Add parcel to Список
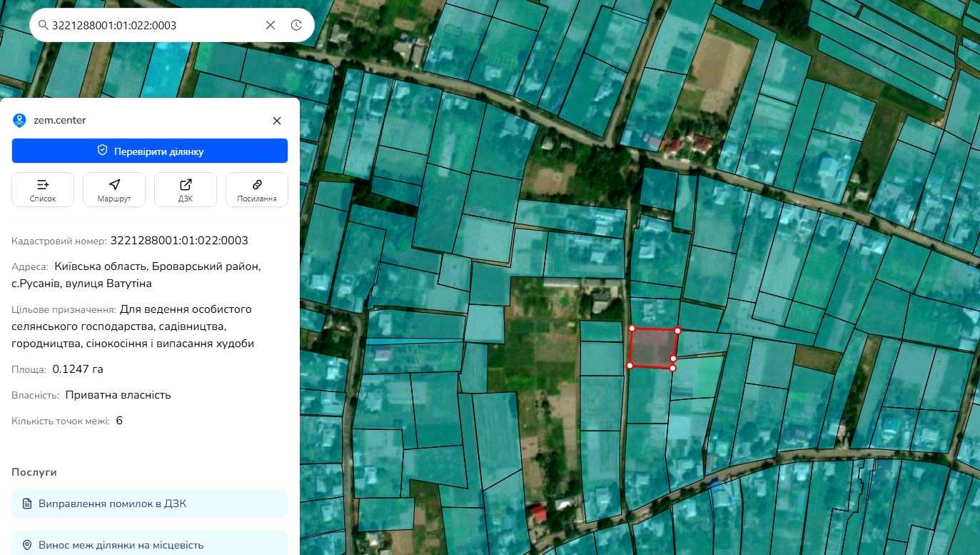The width and height of the screenshot is (980, 555). (x=43, y=190)
